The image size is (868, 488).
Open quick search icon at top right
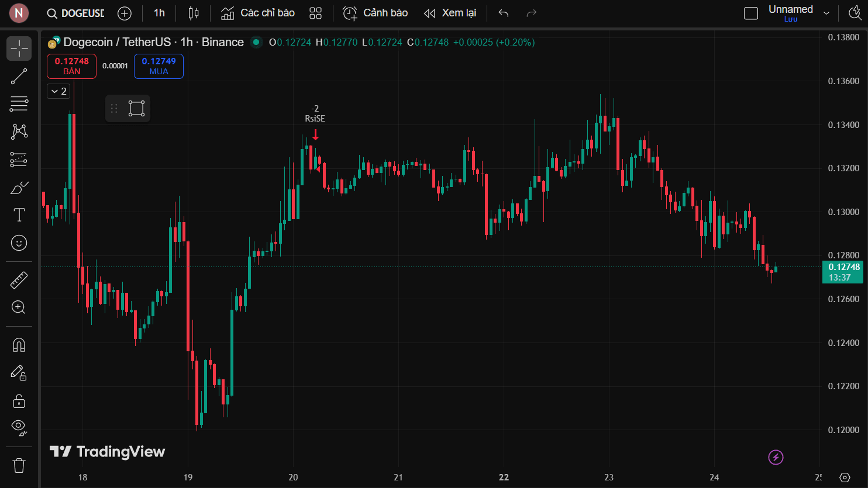point(855,13)
